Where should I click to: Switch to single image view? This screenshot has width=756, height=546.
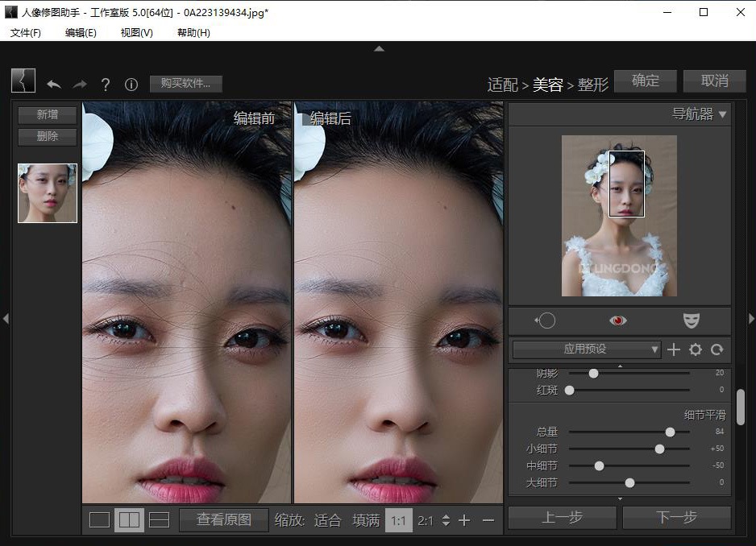tap(99, 520)
